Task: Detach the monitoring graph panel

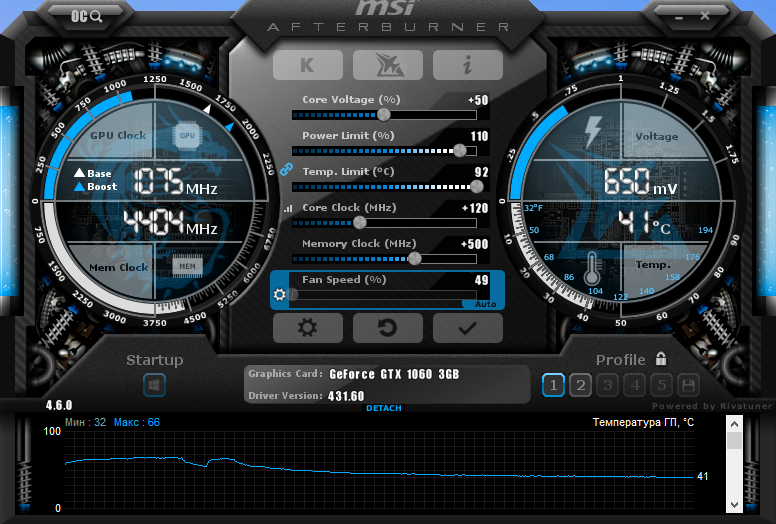Action: point(384,408)
